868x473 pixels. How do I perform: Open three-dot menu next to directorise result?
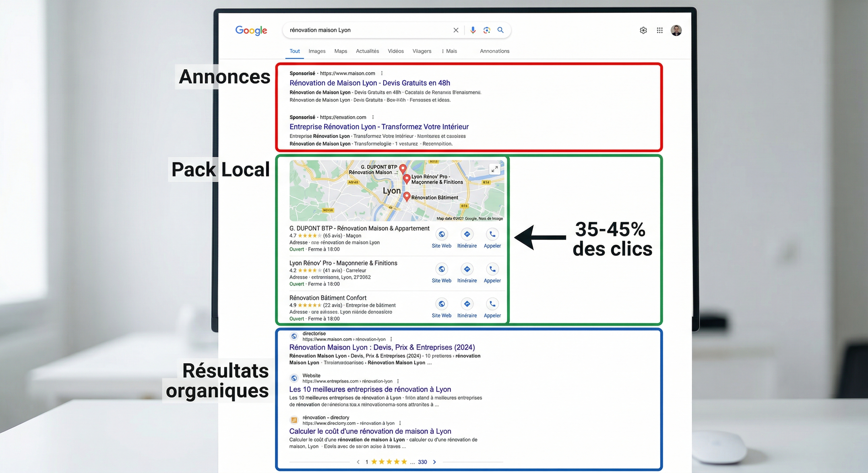tap(391, 339)
